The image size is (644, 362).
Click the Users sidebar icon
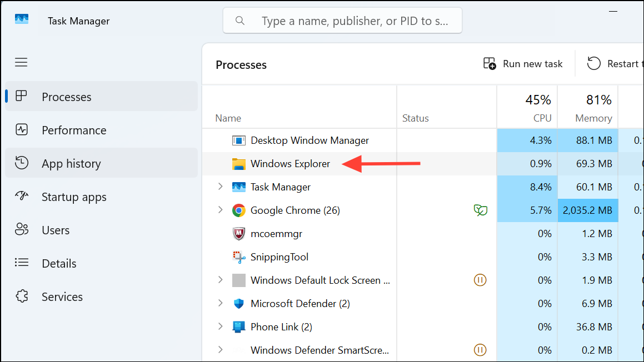pyautogui.click(x=21, y=229)
